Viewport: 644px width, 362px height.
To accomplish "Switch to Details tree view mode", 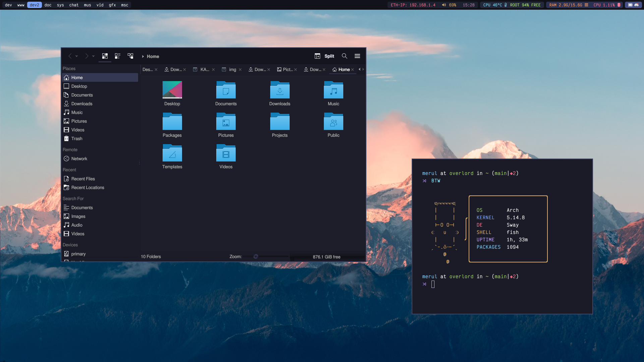I will point(130,56).
